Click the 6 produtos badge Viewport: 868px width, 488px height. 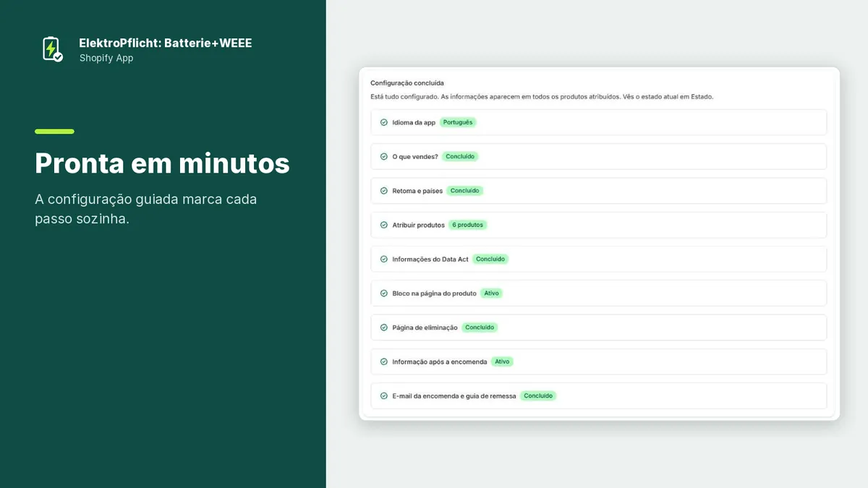(468, 225)
